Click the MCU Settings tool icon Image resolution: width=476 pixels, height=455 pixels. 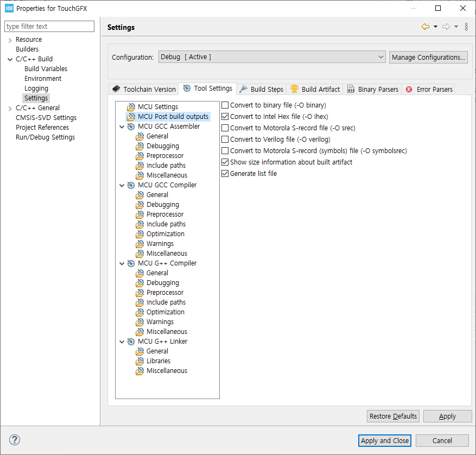pos(131,107)
